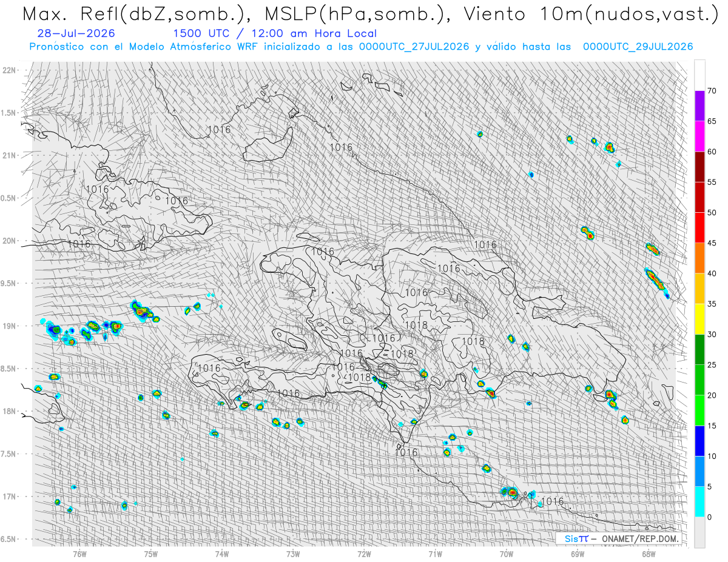Click the "69W" longitude axis label
728x562 pixels.
pos(578,554)
